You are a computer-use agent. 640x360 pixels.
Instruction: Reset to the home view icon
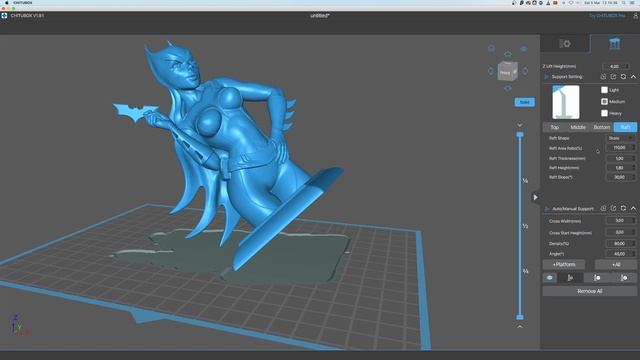(491, 48)
